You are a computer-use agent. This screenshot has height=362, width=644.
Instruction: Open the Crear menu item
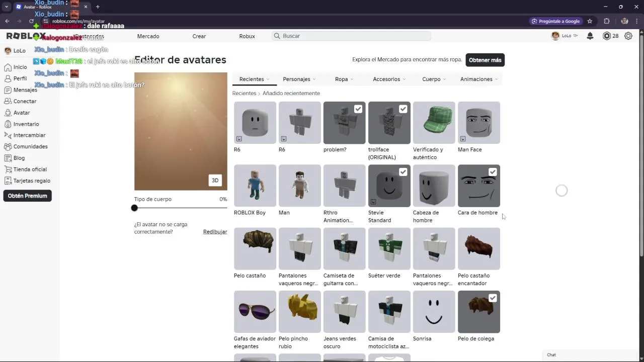(199, 36)
